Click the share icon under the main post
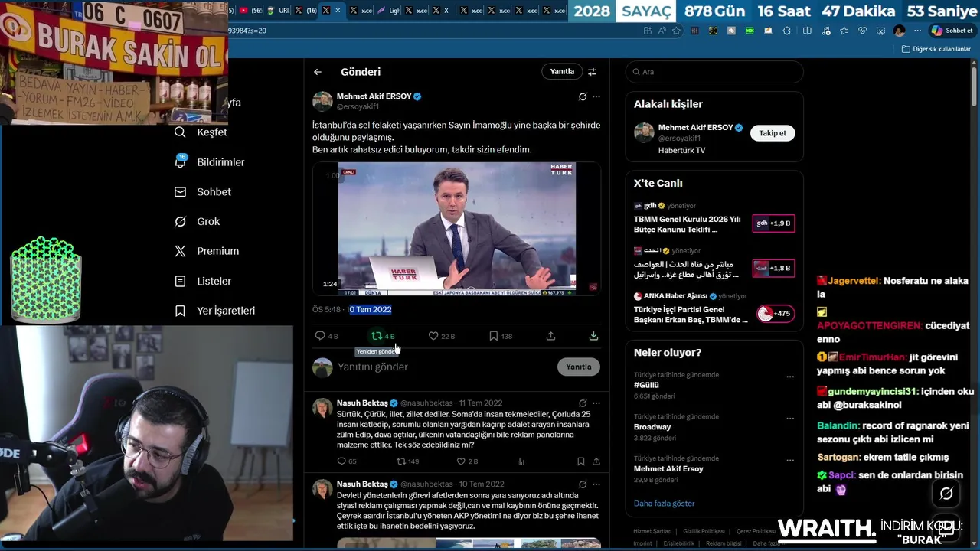This screenshot has height=551, width=980. 550,336
